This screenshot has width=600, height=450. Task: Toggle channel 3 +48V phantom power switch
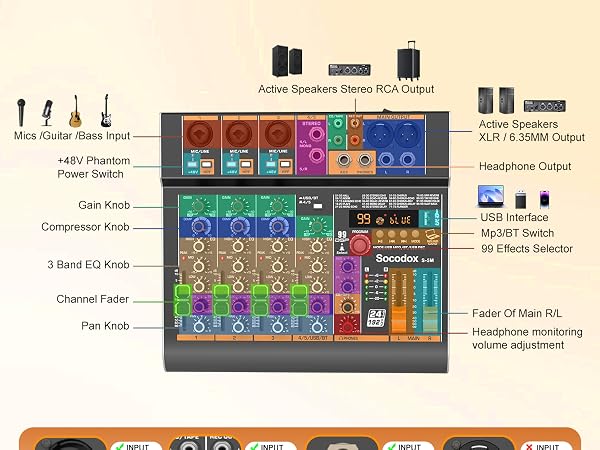(x=271, y=165)
